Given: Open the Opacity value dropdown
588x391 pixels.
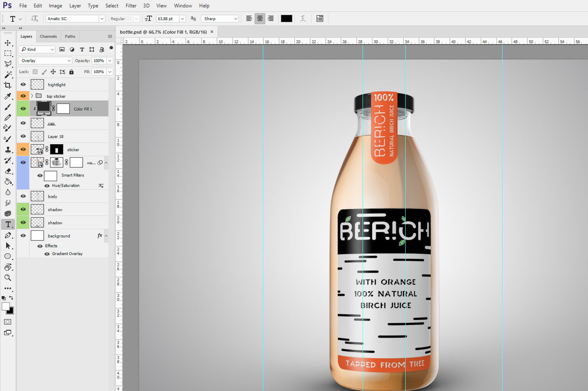Looking at the screenshot, I should pyautogui.click(x=110, y=61).
